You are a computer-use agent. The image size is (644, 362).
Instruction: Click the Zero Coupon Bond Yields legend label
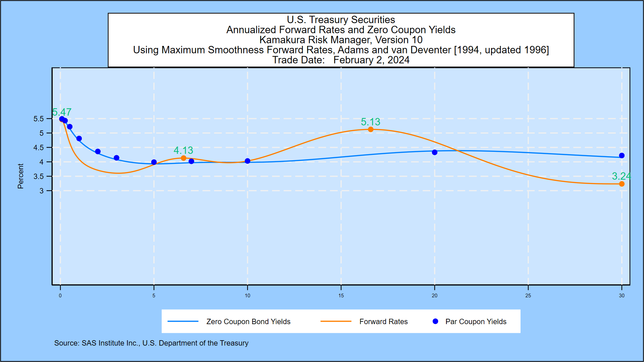pos(248,322)
